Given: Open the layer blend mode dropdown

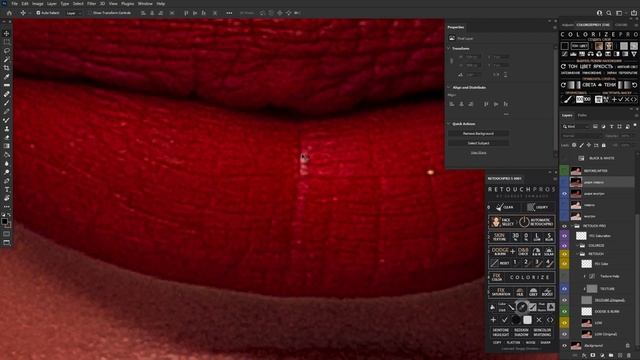Looking at the screenshot, I should pos(580,136).
